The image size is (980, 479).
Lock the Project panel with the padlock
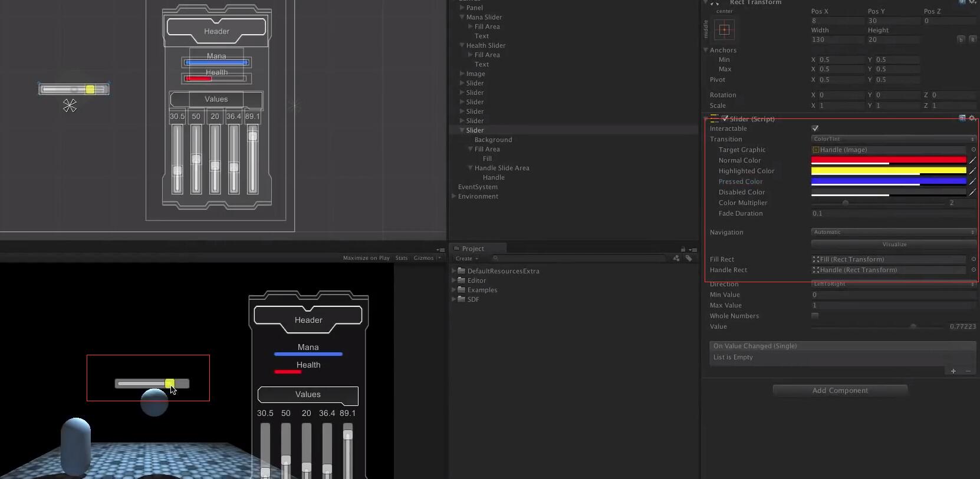point(683,249)
